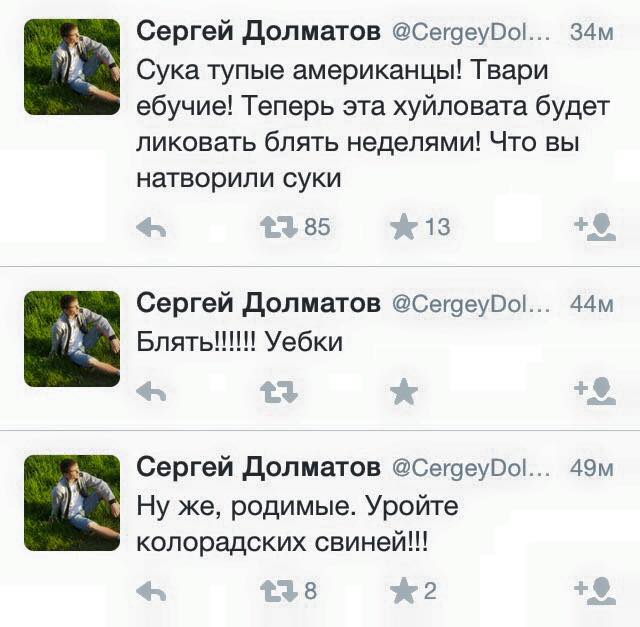Image resolution: width=640 pixels, height=627 pixels.
Task: Tap the follow-user icon on the 44м tweet
Action: [596, 390]
